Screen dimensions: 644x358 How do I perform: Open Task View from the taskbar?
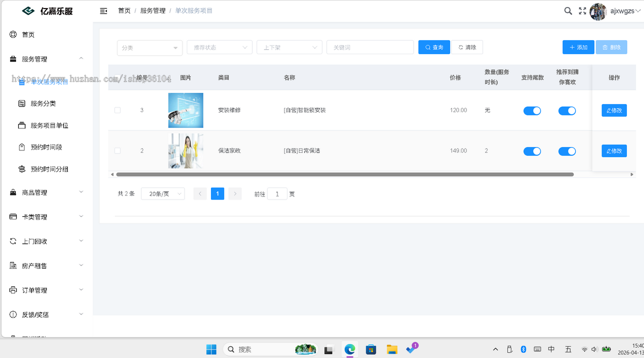329,350
